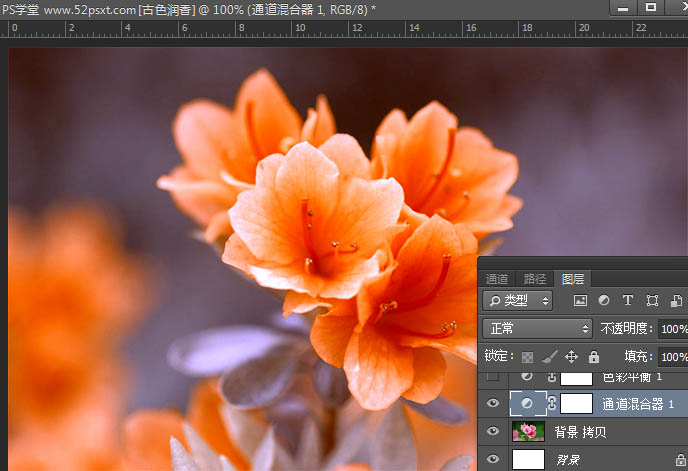Click the lock position move icon
Image resolution: width=688 pixels, height=471 pixels.
[572, 357]
